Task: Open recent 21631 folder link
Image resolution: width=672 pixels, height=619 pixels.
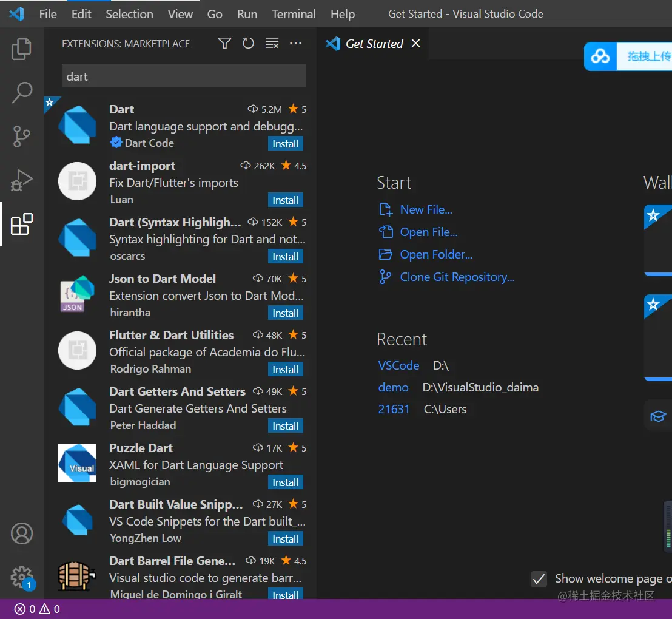Action: click(394, 409)
